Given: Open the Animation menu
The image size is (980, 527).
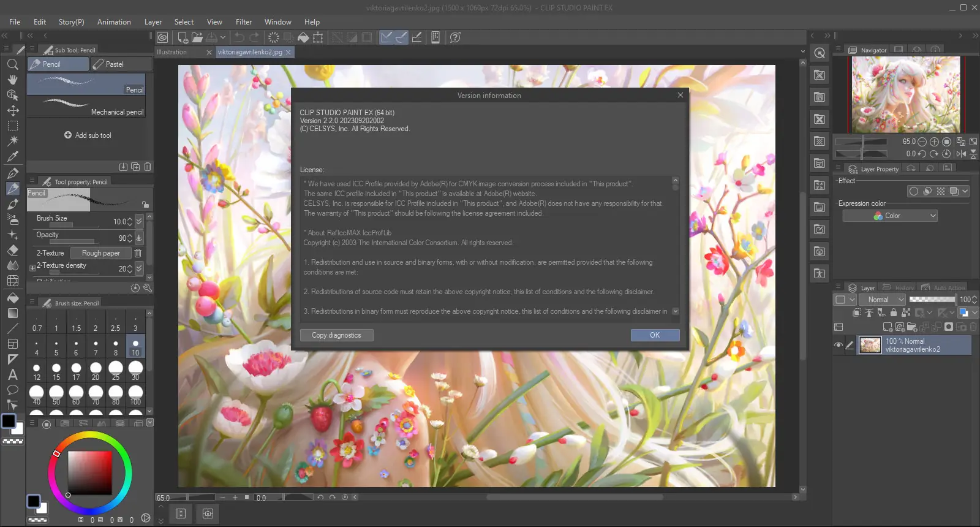Looking at the screenshot, I should point(114,22).
